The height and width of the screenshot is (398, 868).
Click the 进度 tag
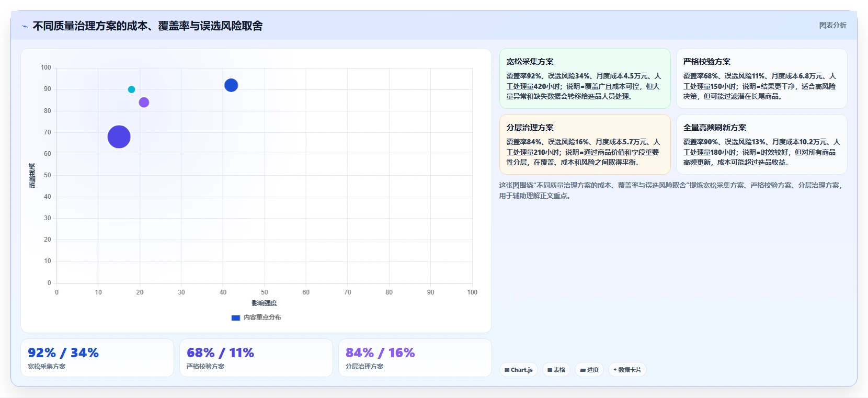(x=589, y=370)
